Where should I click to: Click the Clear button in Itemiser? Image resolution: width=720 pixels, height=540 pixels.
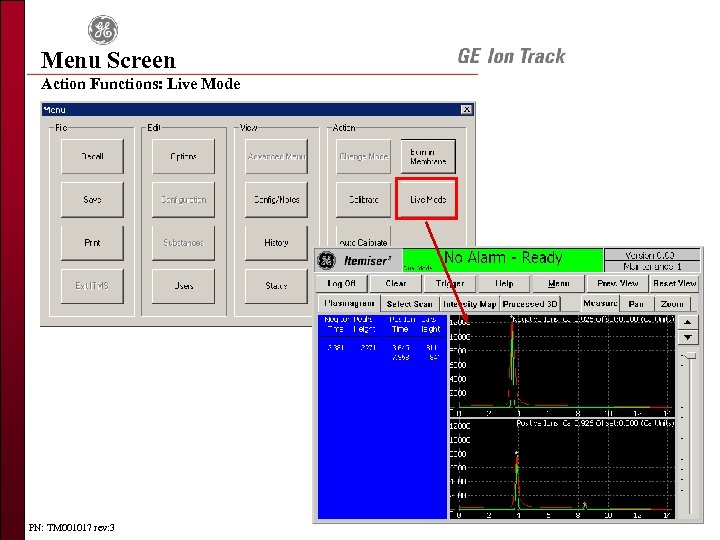pyautogui.click(x=396, y=284)
